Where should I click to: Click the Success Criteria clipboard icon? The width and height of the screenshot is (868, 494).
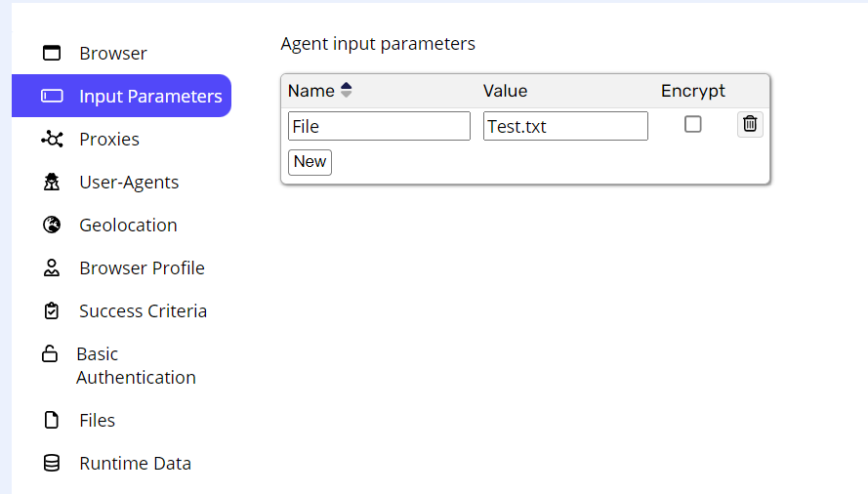(52, 310)
